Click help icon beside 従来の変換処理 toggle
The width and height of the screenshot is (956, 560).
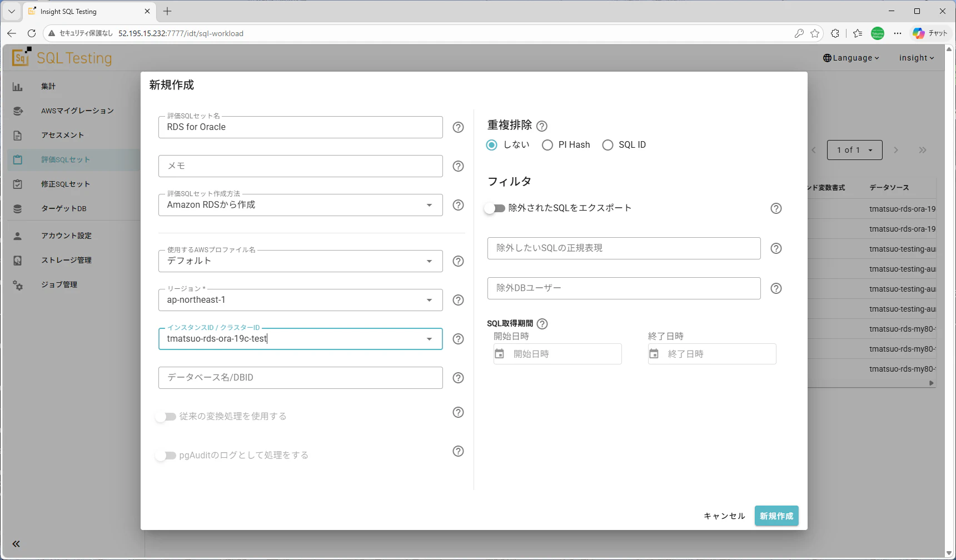[458, 412]
